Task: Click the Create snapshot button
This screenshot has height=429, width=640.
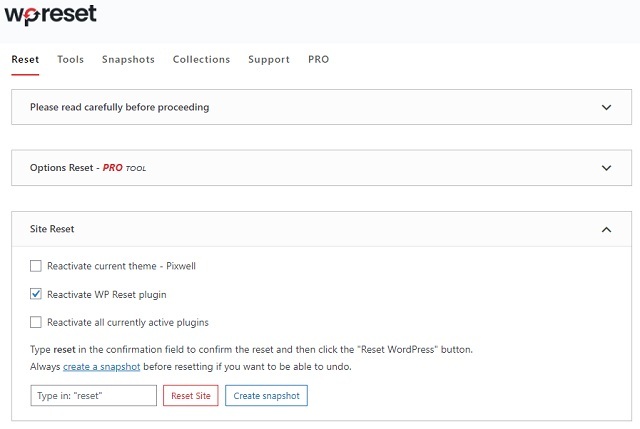Action: pyautogui.click(x=265, y=396)
